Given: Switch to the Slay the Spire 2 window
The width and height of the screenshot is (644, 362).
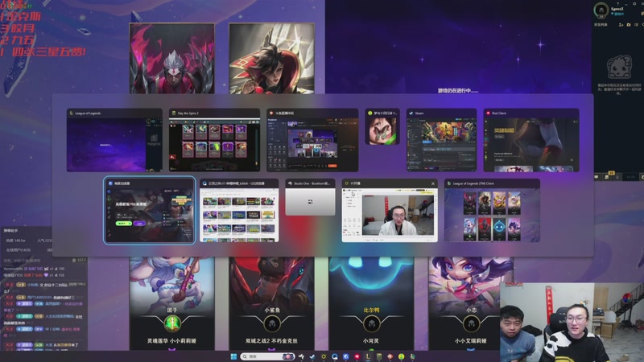Looking at the screenshot, I should (x=214, y=140).
